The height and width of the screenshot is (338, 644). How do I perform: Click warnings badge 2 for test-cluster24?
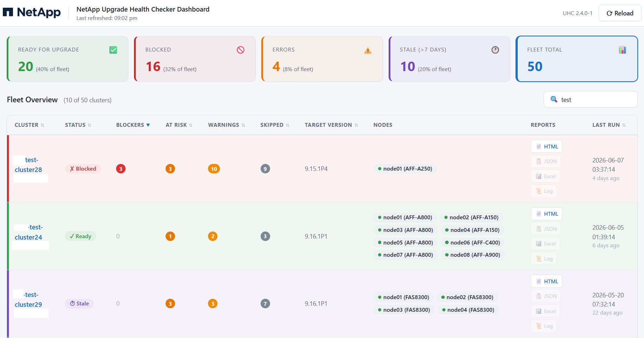tap(213, 236)
